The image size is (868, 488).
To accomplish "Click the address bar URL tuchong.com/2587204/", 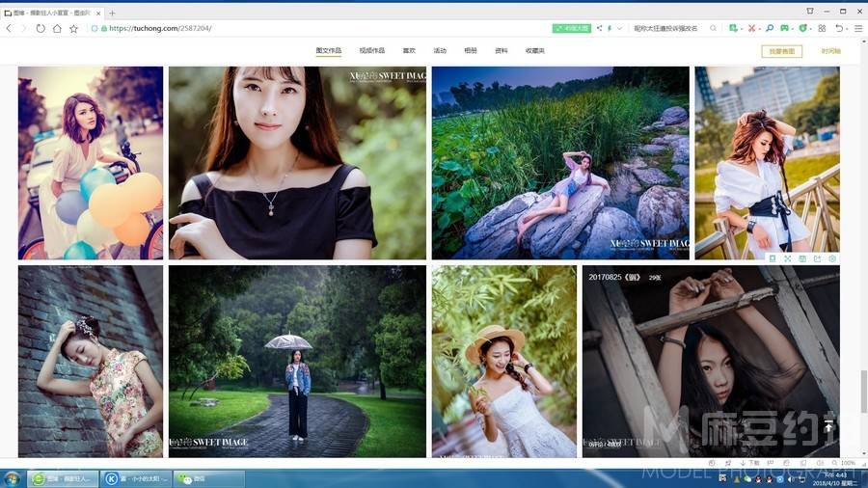I will point(160,28).
